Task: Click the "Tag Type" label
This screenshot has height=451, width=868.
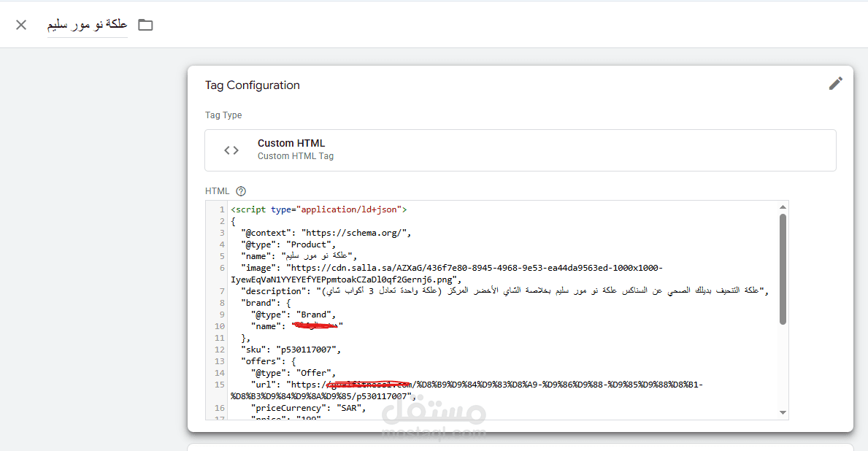Action: (223, 115)
